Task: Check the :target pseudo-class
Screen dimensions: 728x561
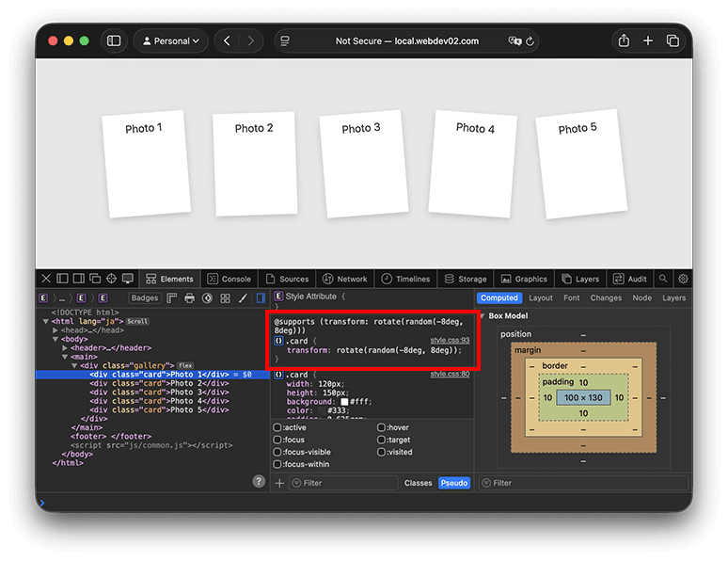Action: 381,440
